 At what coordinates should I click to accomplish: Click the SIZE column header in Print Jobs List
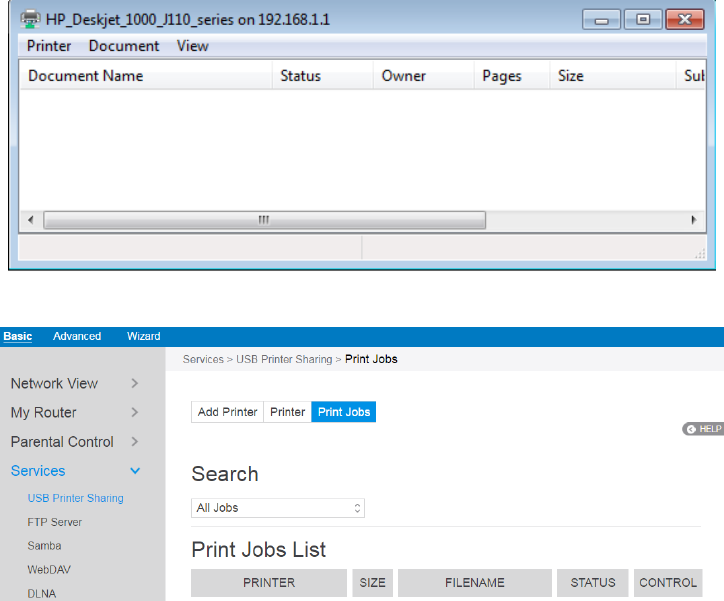[x=373, y=583]
